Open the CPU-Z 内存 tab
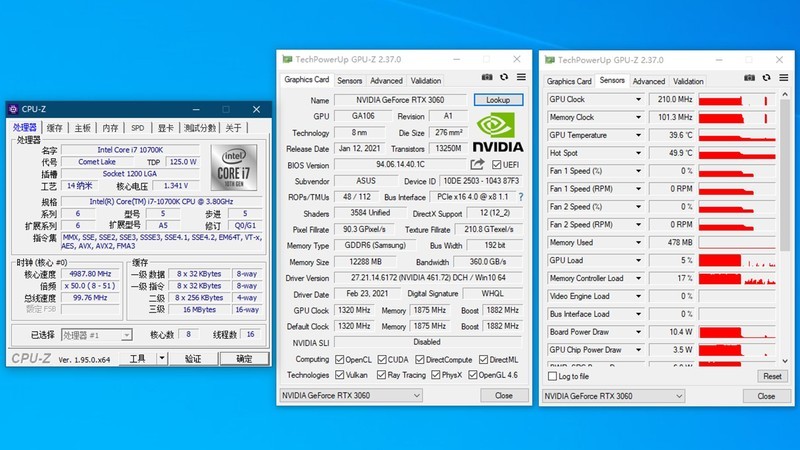Screen dimensions: 800x450 tap(110, 128)
